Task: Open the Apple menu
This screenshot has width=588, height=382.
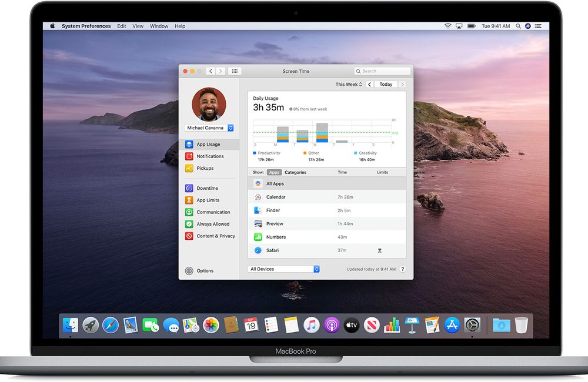Action: [x=52, y=26]
